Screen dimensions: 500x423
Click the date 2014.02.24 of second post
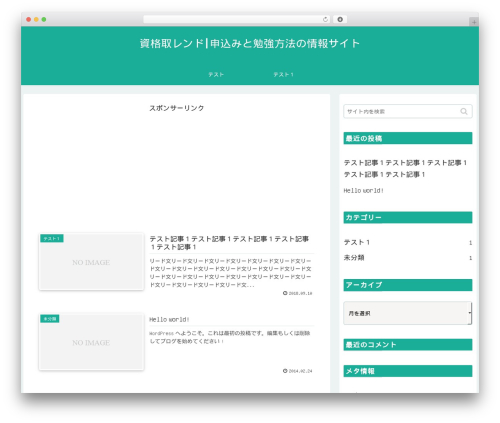298,371
